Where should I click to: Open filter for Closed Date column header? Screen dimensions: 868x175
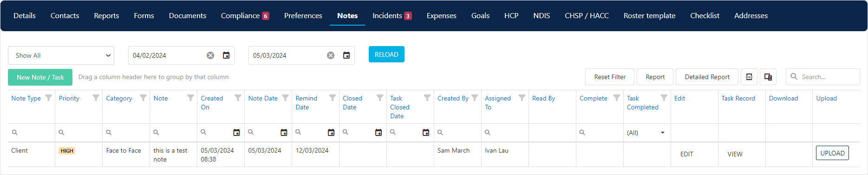click(x=380, y=98)
